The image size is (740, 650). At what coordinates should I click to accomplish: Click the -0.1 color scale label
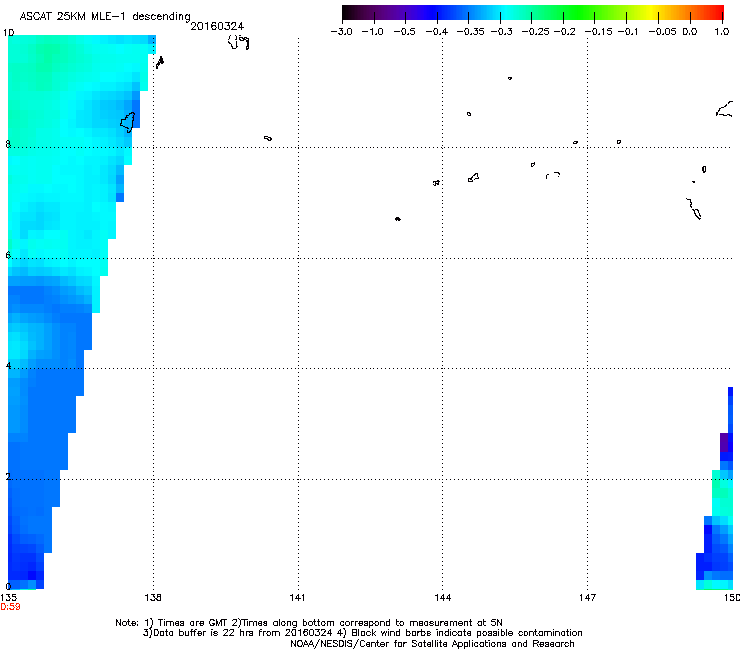point(628,32)
